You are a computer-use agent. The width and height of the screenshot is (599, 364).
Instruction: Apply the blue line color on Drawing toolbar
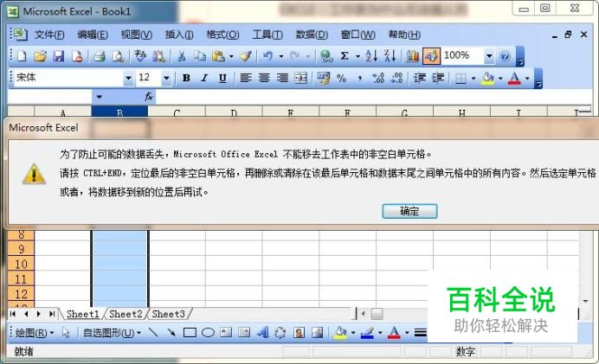coord(367,333)
